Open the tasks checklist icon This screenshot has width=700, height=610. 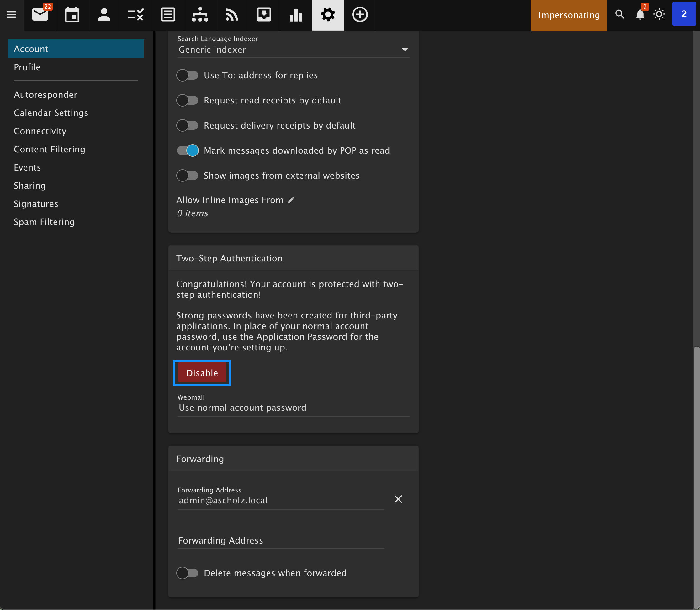click(135, 15)
